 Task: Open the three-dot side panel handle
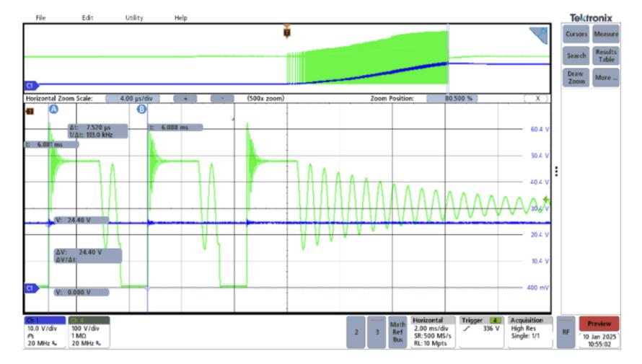click(x=556, y=172)
